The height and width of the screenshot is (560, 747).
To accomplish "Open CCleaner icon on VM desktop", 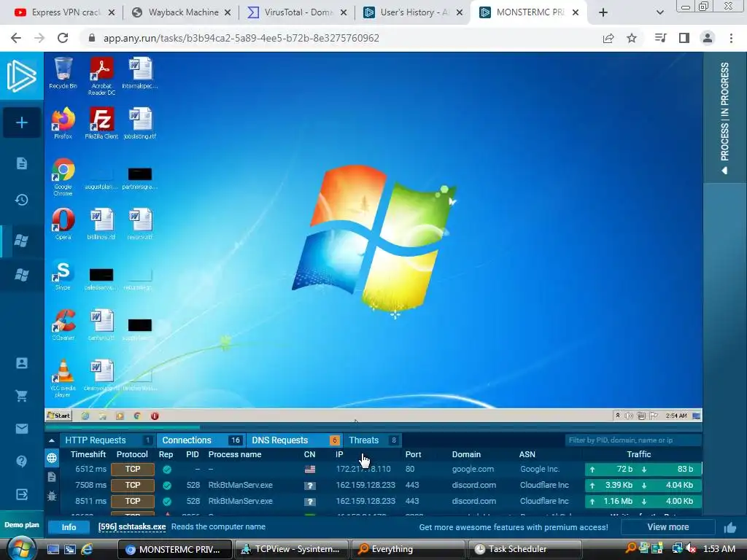I will point(63,324).
